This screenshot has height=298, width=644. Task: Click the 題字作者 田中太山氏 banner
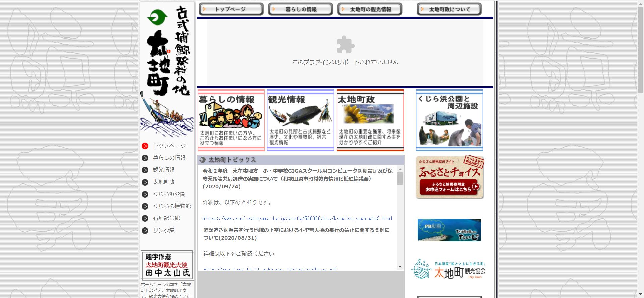pos(167,265)
